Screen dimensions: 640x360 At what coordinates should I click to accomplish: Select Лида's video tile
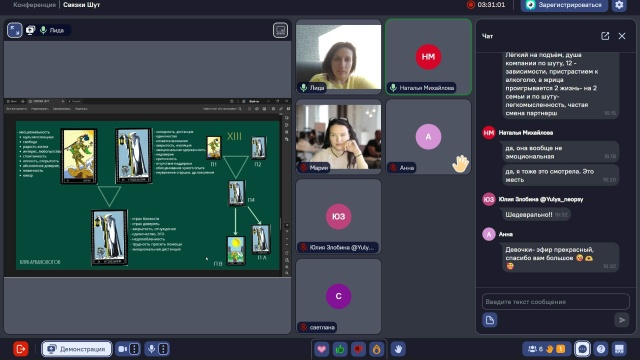(x=339, y=57)
